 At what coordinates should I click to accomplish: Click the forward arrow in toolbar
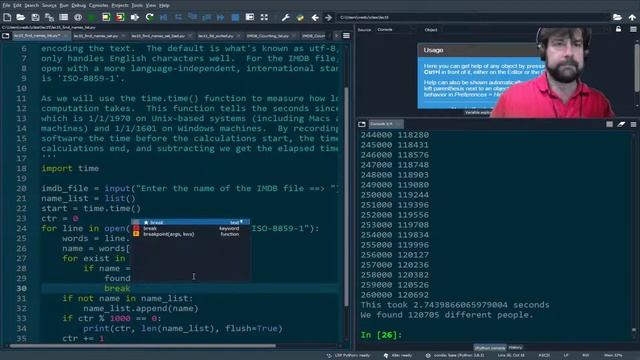click(x=329, y=17)
